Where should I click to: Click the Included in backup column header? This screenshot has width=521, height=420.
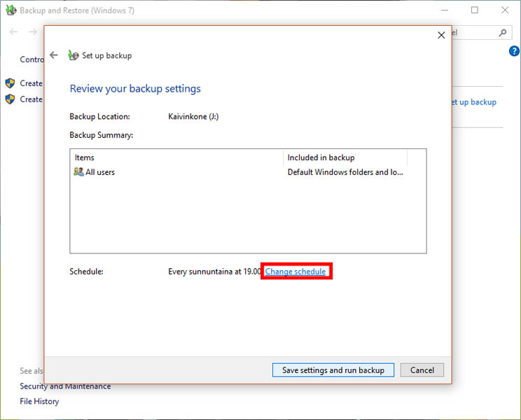(x=321, y=157)
